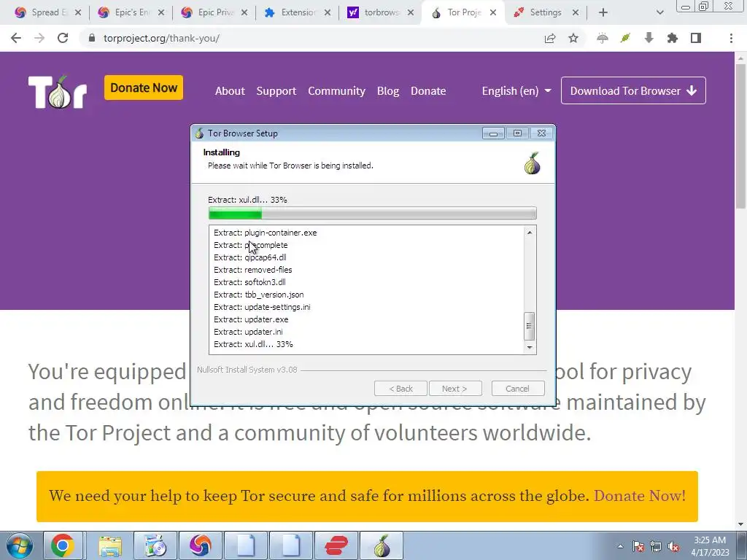Image resolution: width=747 pixels, height=560 pixels.
Task: Click the install log scroll-down arrow
Action: click(x=530, y=348)
